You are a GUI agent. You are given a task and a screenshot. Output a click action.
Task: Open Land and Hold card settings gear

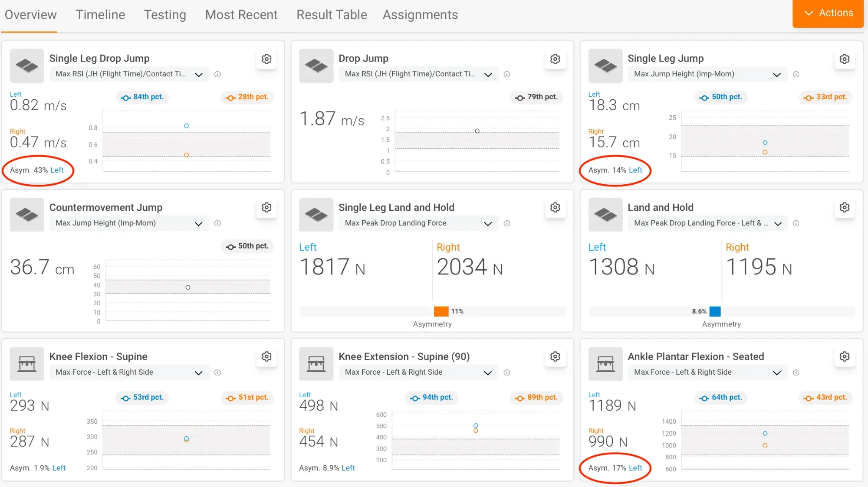click(844, 208)
